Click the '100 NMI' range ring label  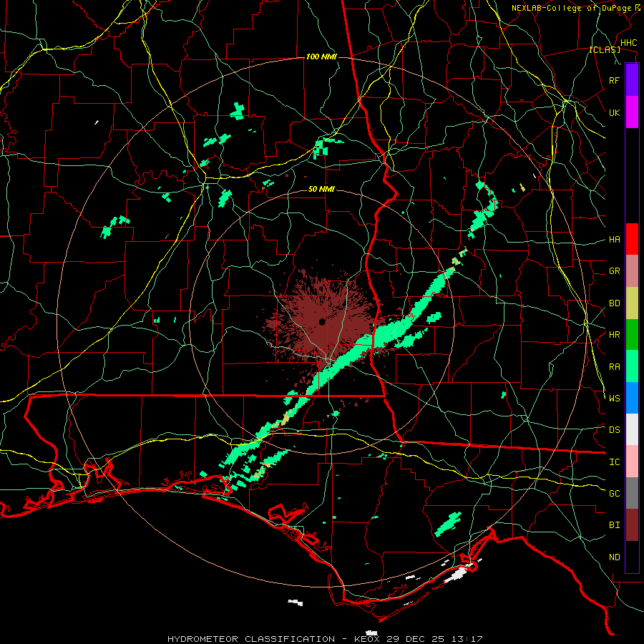point(321,57)
